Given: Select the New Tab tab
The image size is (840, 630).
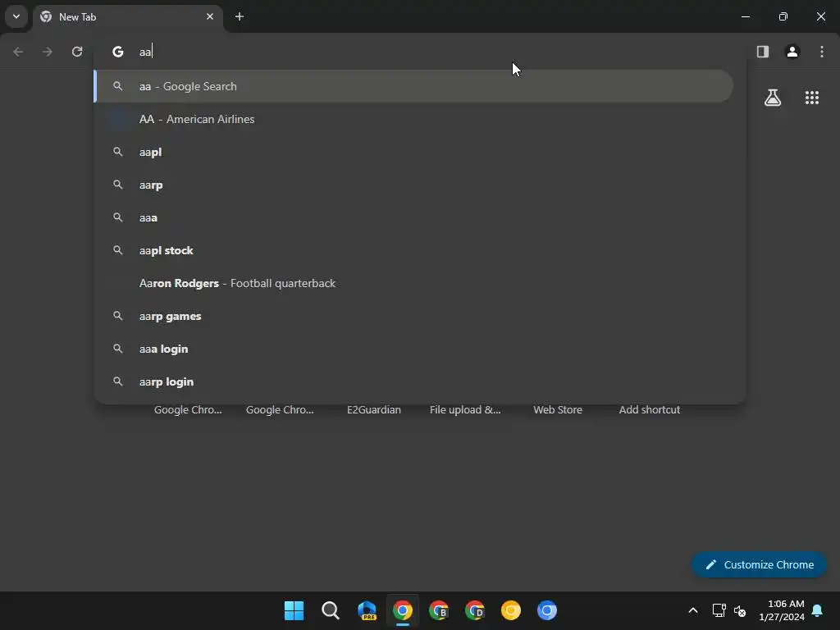Looking at the screenshot, I should pyautogui.click(x=128, y=16).
